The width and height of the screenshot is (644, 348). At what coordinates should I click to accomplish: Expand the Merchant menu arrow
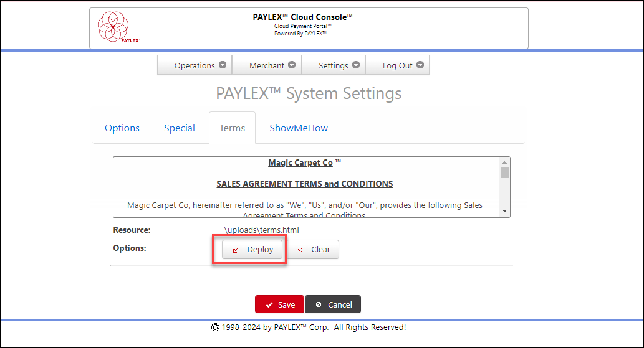[292, 65]
